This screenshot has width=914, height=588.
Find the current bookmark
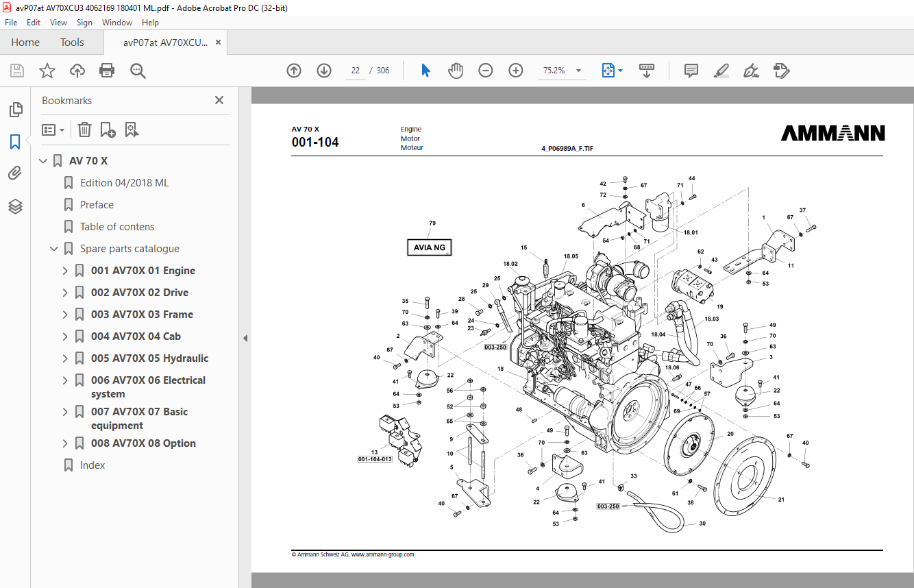pyautogui.click(x=132, y=130)
